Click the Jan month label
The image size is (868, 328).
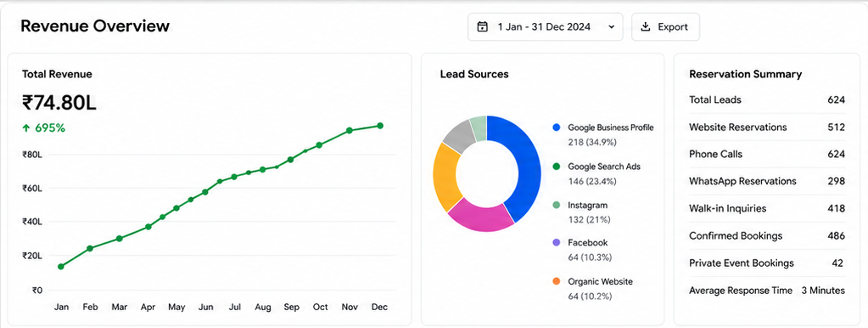61,307
